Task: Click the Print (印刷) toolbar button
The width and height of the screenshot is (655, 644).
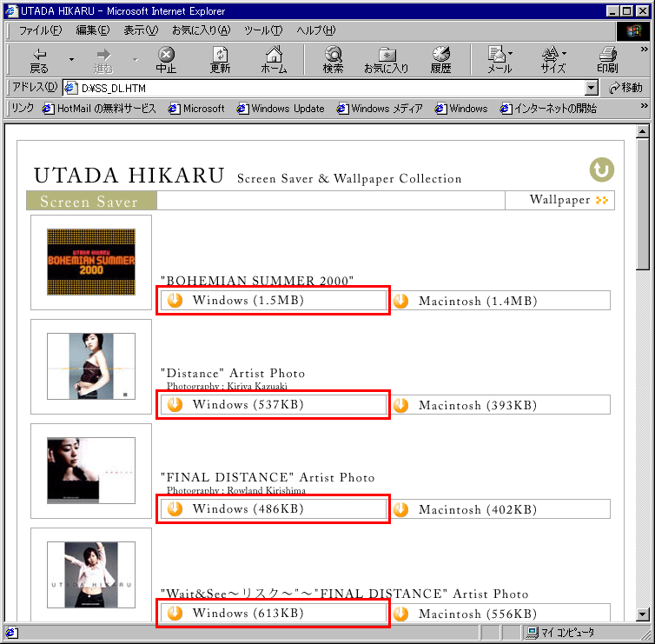Action: [607, 60]
